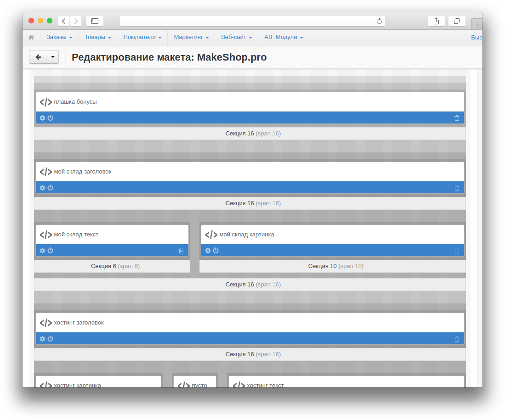
Task: Toggle power status of мой склад текст
Action: tap(50, 250)
